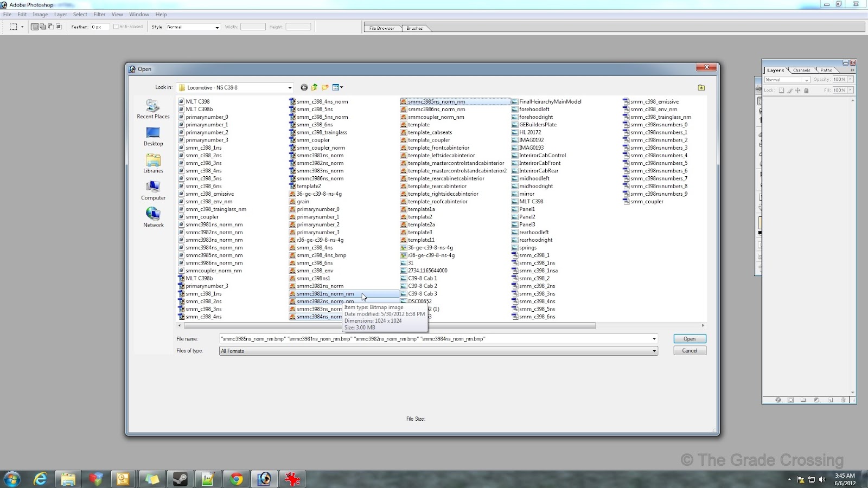The image size is (868, 488).
Task: Show the desktop from the taskbar corner
Action: point(864,479)
